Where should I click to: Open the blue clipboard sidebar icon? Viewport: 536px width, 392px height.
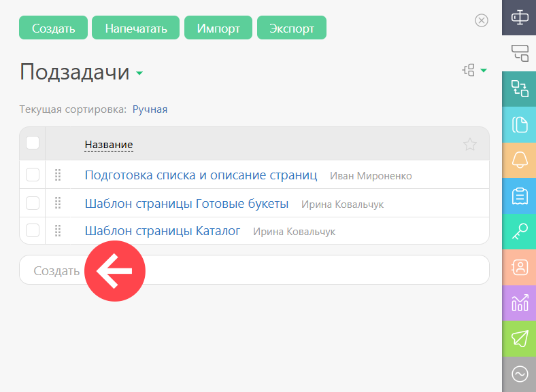pyautogui.click(x=519, y=196)
